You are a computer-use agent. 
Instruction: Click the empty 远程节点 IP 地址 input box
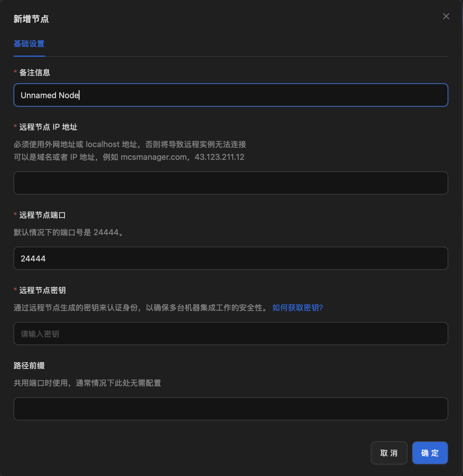(x=231, y=183)
